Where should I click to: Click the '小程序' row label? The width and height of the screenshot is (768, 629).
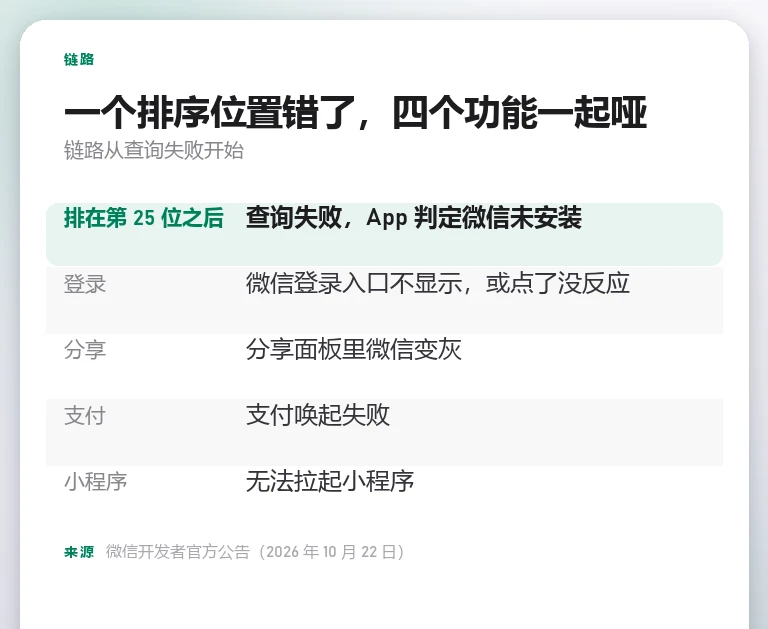[96, 482]
